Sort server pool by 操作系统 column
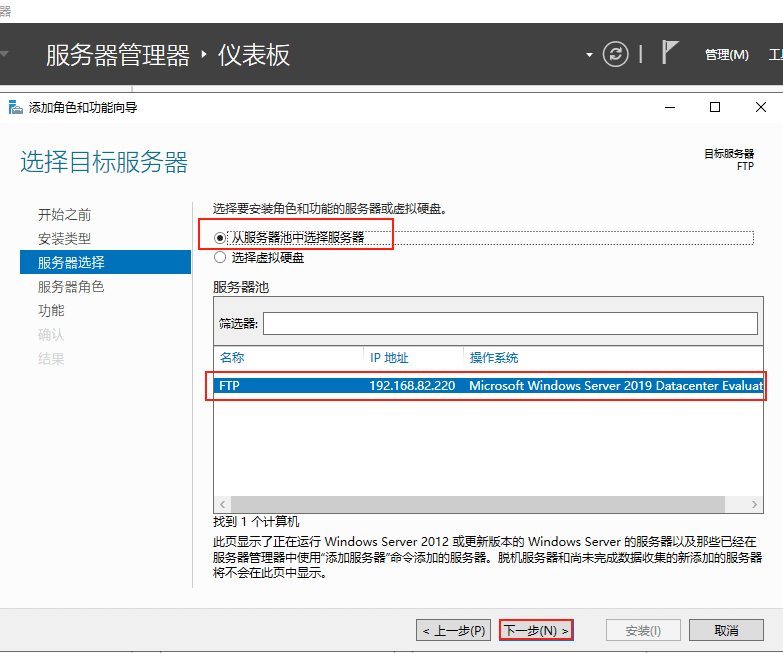 pyautogui.click(x=493, y=357)
